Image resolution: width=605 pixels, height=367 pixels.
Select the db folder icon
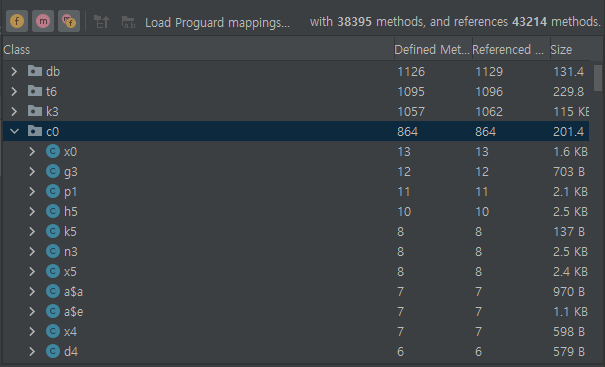[35, 71]
